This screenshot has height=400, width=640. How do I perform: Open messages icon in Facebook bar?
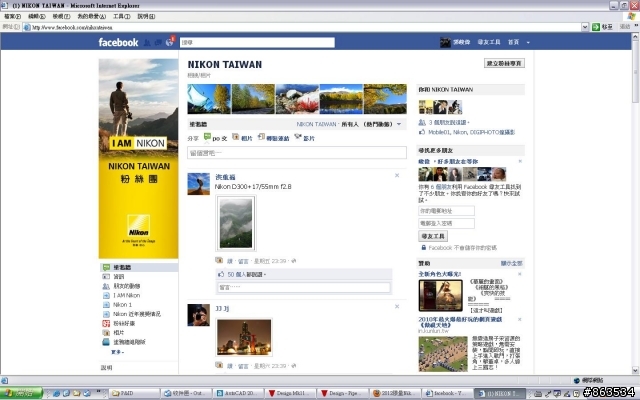tap(158, 42)
